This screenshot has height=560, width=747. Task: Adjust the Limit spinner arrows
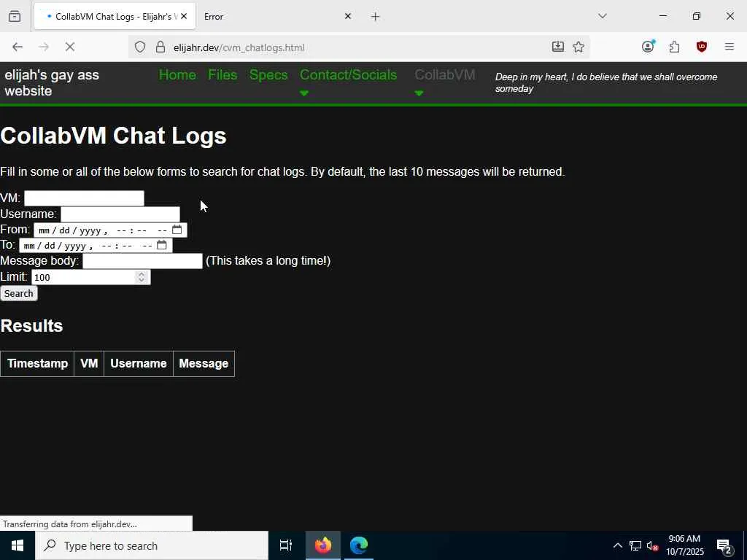pyautogui.click(x=141, y=277)
